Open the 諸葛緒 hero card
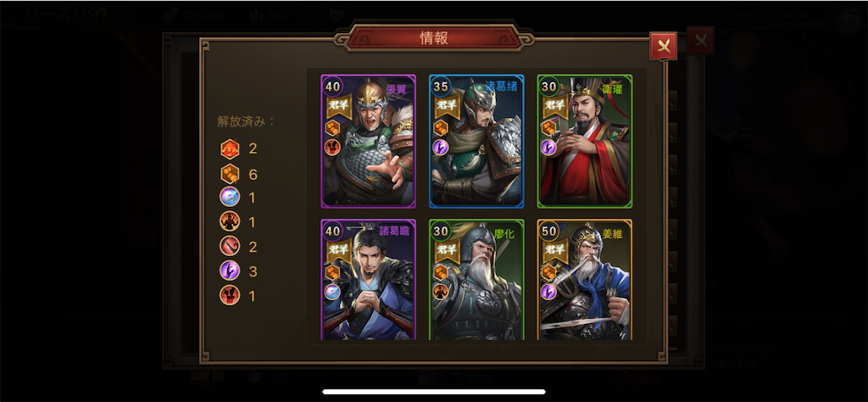Screen dimensions: 868x402 (476, 141)
